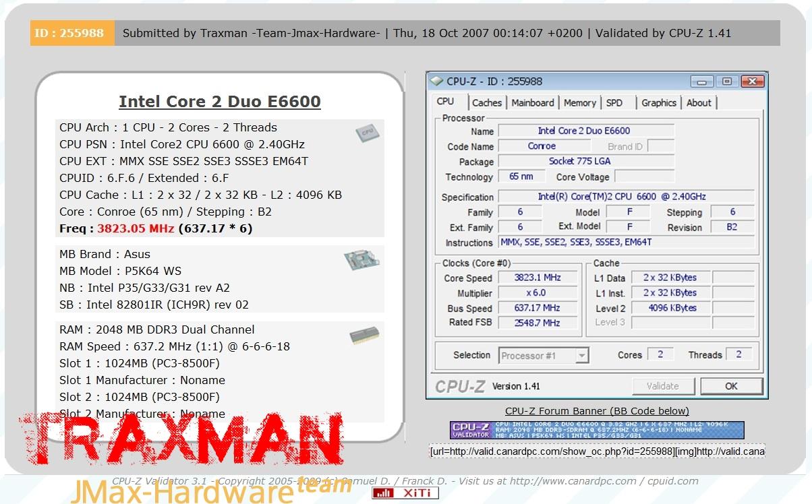The image size is (812, 504).
Task: Click the red 3823.05 MHz frequency text
Action: pyautogui.click(x=136, y=228)
